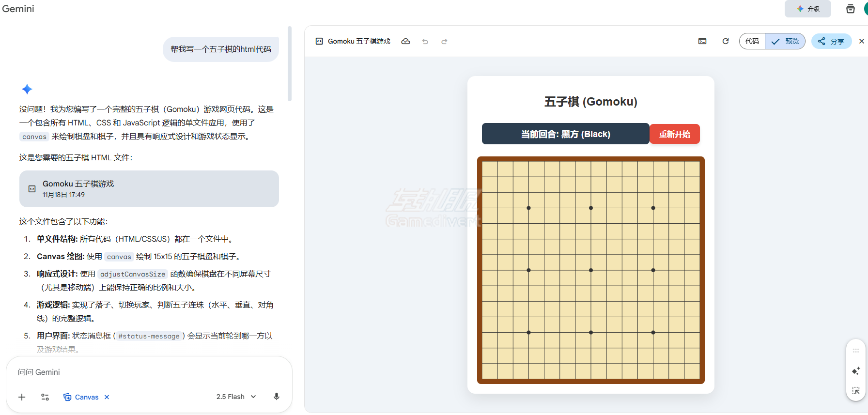
Task: Click the Canvas tool chip
Action: tap(81, 397)
